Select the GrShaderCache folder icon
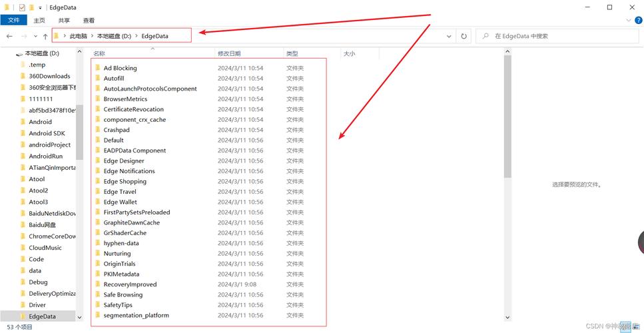This screenshot has height=333, width=644. pos(97,232)
